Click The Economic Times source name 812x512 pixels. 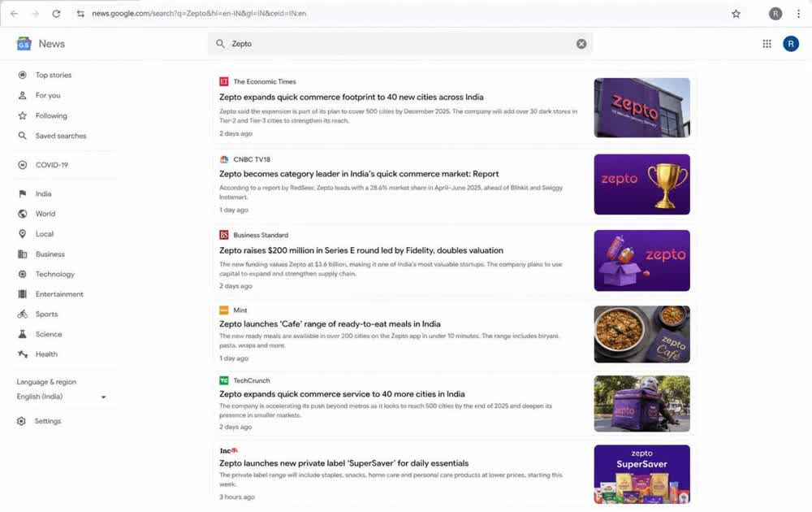point(265,81)
